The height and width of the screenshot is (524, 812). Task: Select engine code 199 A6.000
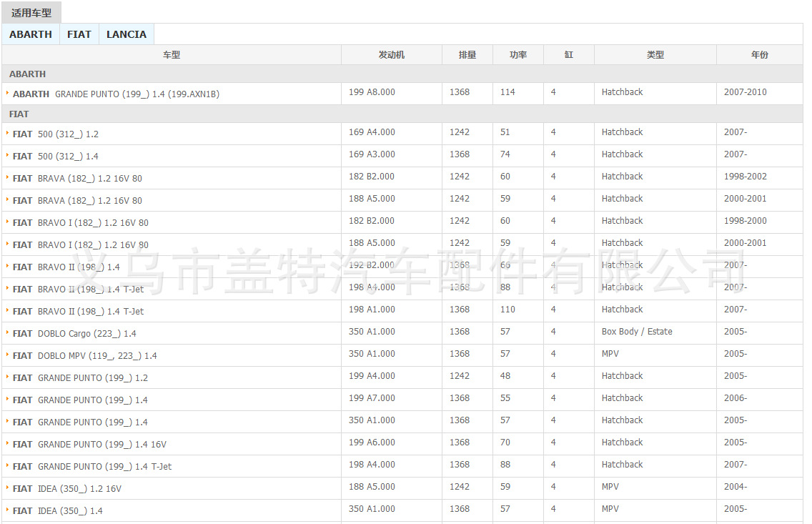(x=372, y=443)
